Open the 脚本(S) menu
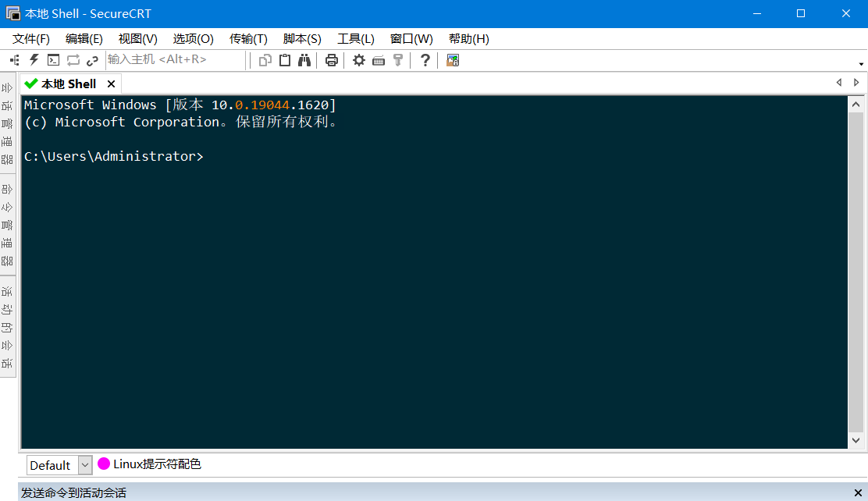Image resolution: width=868 pixels, height=501 pixels. click(x=301, y=38)
